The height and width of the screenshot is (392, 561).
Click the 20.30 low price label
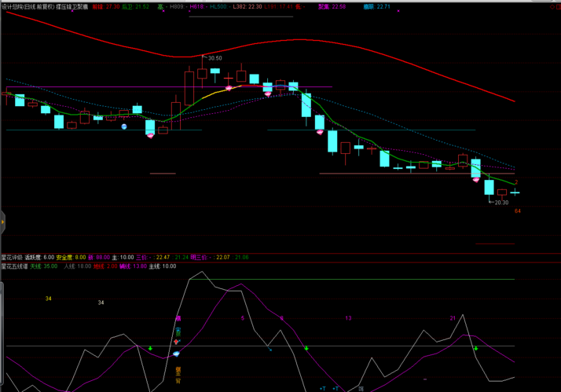(x=501, y=203)
